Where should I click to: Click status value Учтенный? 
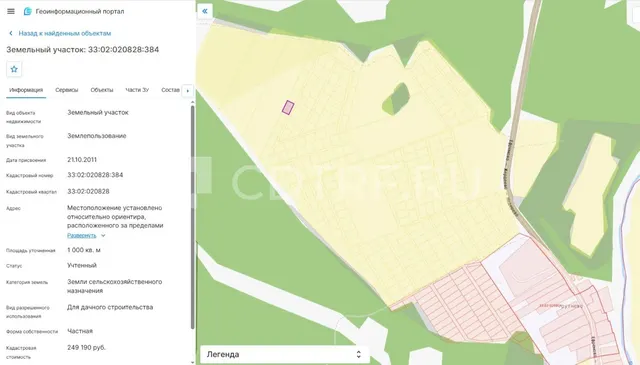coord(82,265)
